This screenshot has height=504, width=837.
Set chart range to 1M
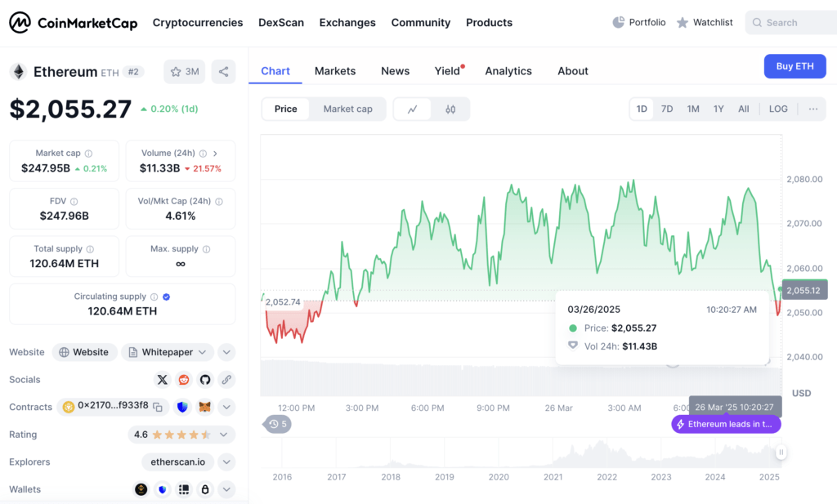click(x=693, y=109)
